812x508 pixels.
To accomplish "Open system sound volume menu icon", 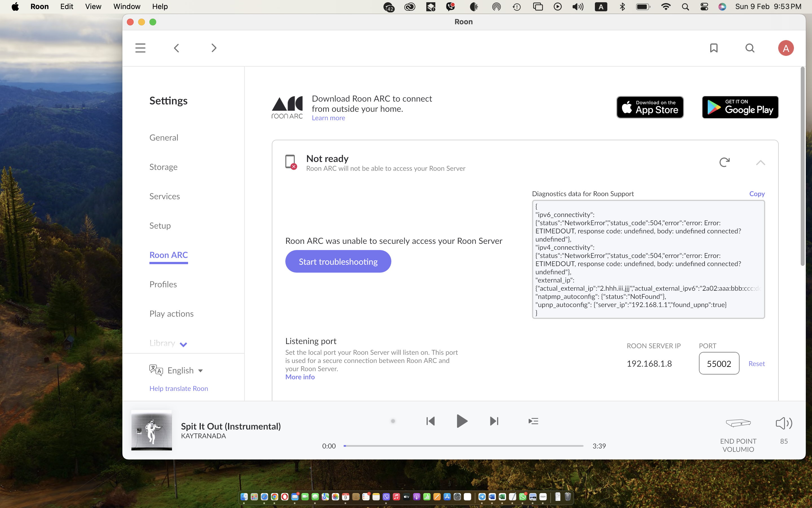I will pyautogui.click(x=578, y=7).
